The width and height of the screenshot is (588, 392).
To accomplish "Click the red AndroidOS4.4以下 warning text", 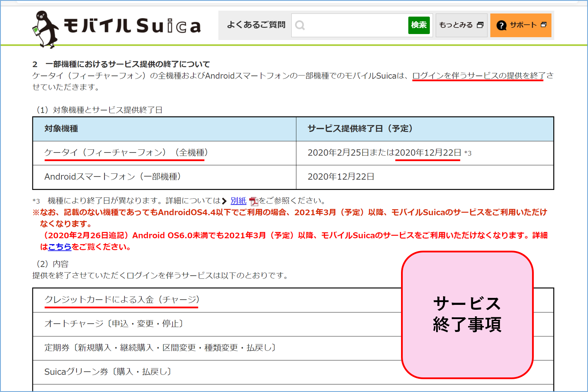I will pyautogui.click(x=290, y=218).
